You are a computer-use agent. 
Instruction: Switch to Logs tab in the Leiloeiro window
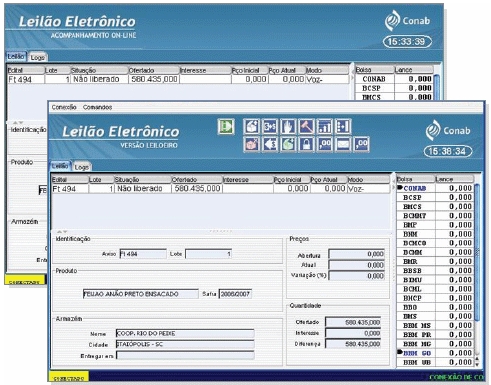point(81,167)
